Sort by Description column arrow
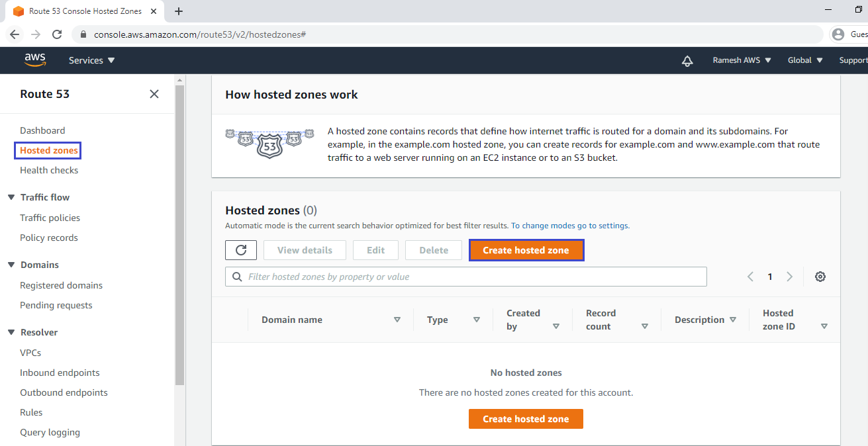This screenshot has height=446, width=868. (733, 320)
